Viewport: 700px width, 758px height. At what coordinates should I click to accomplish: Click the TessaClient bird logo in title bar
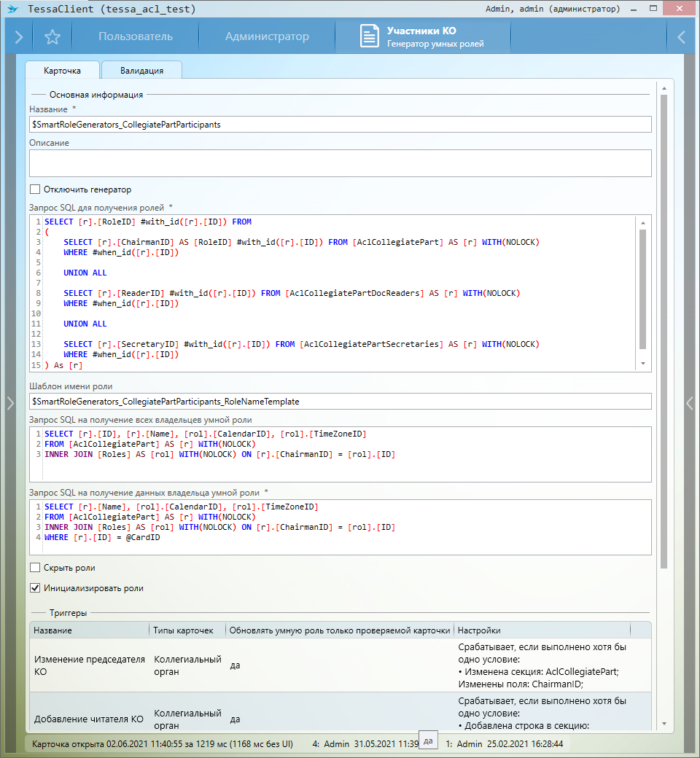pos(12,9)
